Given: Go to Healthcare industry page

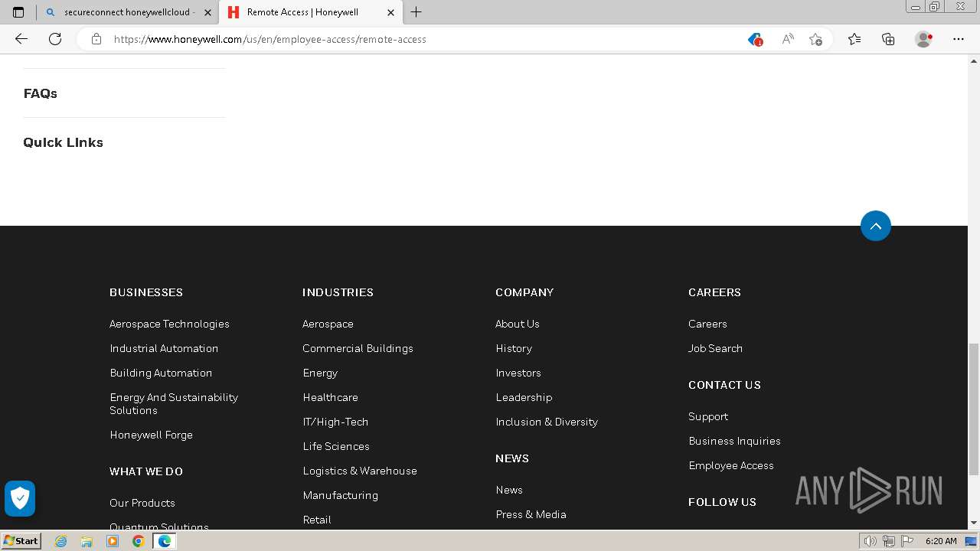Looking at the screenshot, I should coord(330,397).
